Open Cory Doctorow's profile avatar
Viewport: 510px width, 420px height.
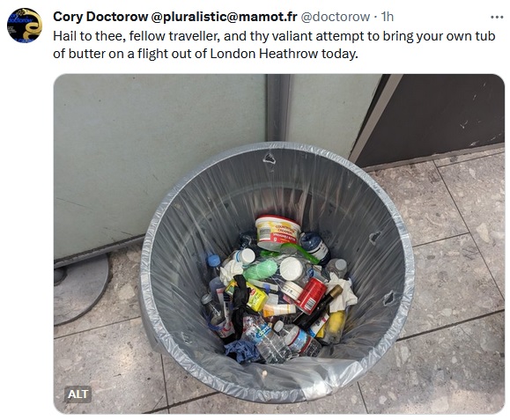(x=25, y=26)
